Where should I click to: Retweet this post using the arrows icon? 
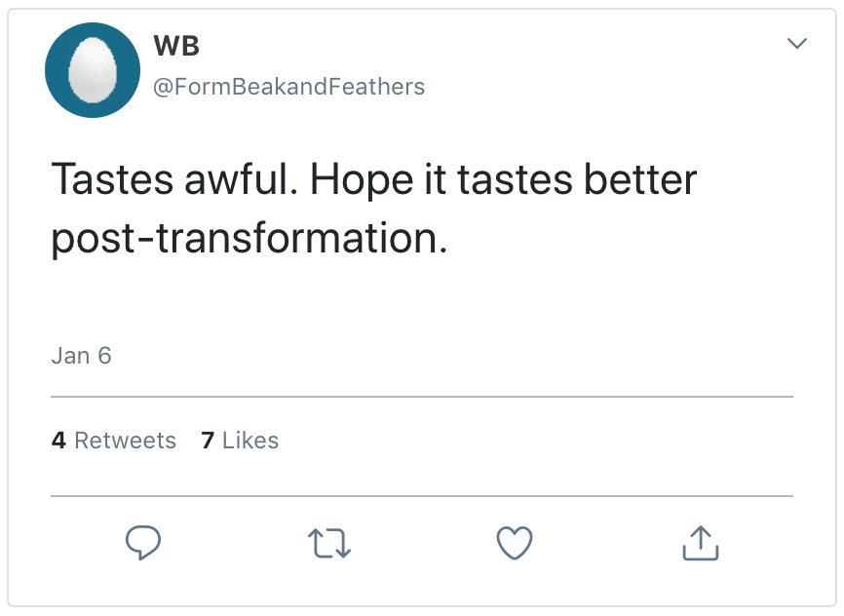[x=328, y=543]
